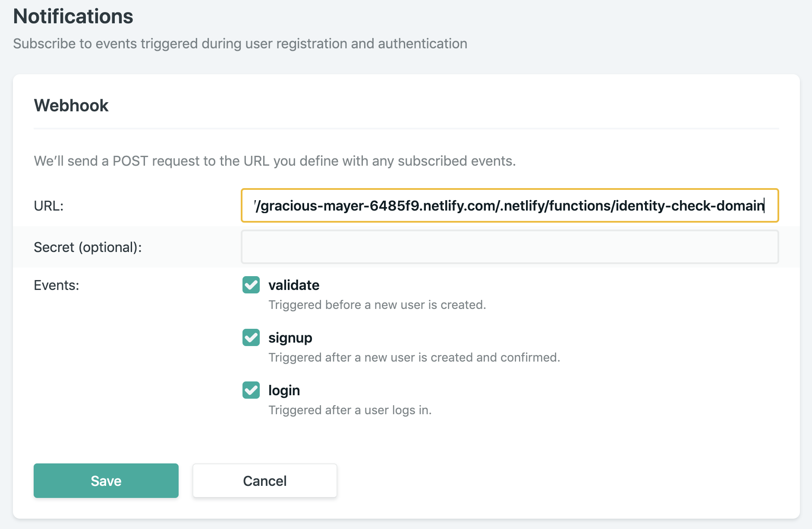
Task: Click the Notifications page heading
Action: pyautogui.click(x=73, y=16)
